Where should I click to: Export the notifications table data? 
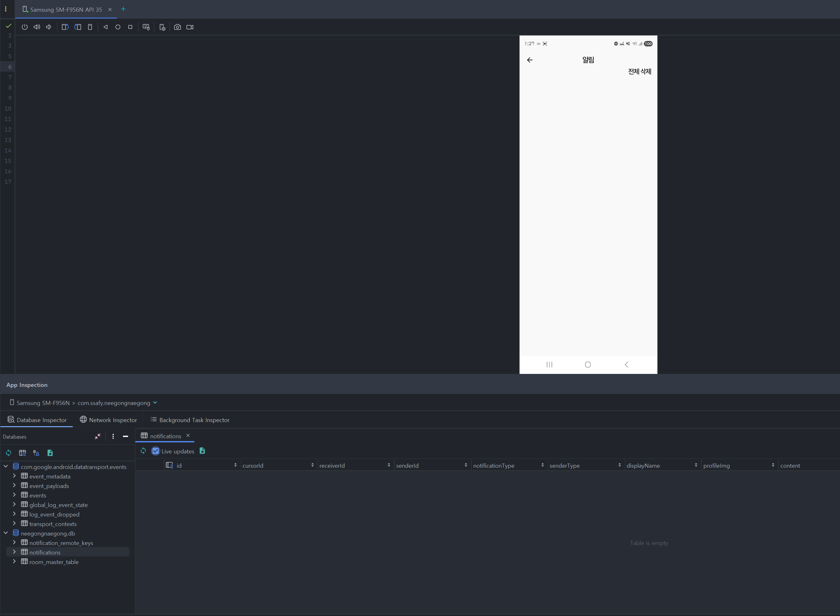pos(202,451)
